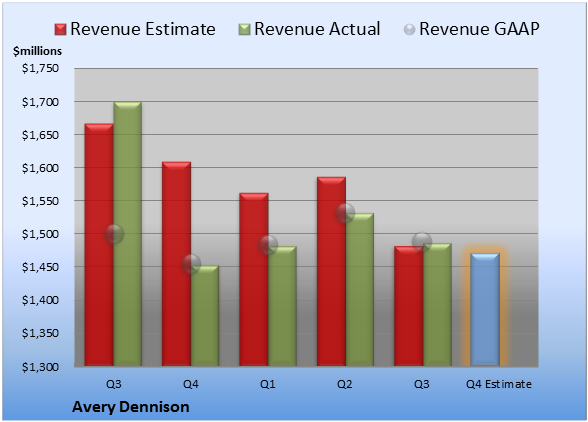Click the '$1,700' axis value
Image resolution: width=588 pixels, height=422 pixels.
(40, 102)
